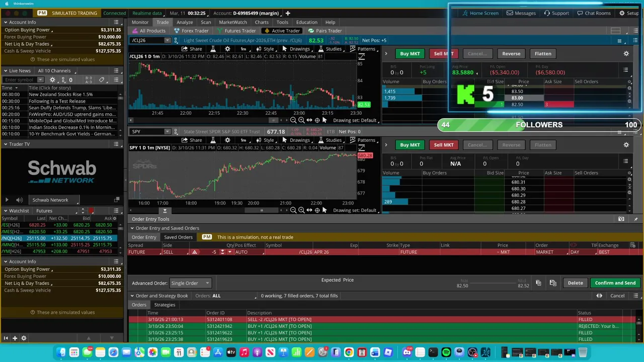This screenshot has width=644, height=362.
Task: Click the news tag filter icon
Action: pyautogui.click(x=102, y=79)
